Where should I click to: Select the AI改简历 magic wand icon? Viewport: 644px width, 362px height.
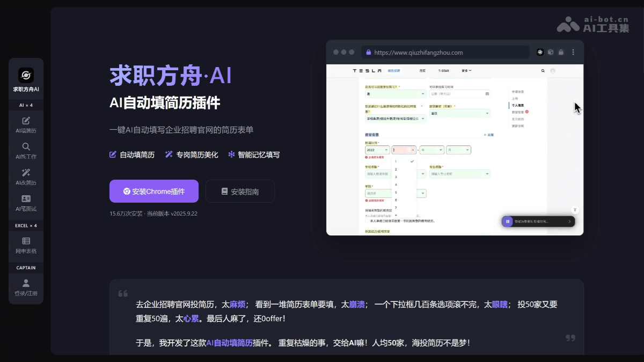coord(26,173)
